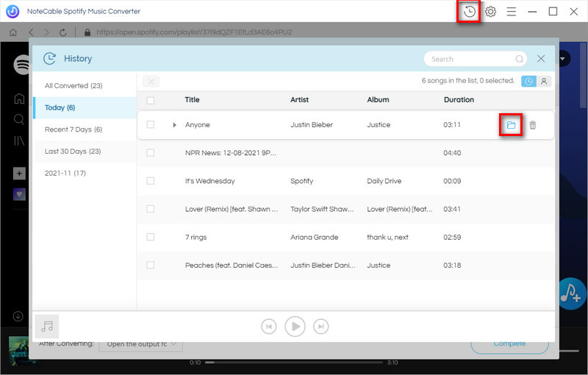The height and width of the screenshot is (375, 588).
Task: Open output folder for Anyone track
Action: pyautogui.click(x=511, y=125)
